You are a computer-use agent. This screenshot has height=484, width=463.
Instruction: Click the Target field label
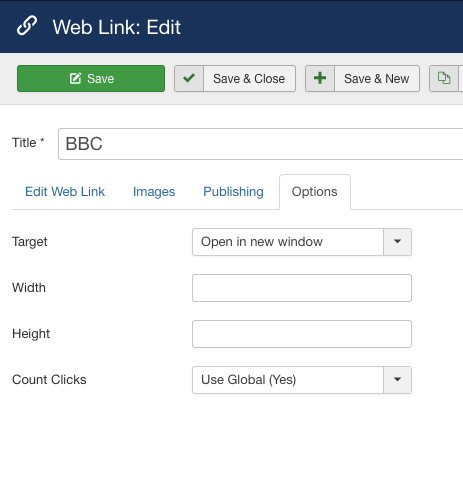[x=30, y=242]
